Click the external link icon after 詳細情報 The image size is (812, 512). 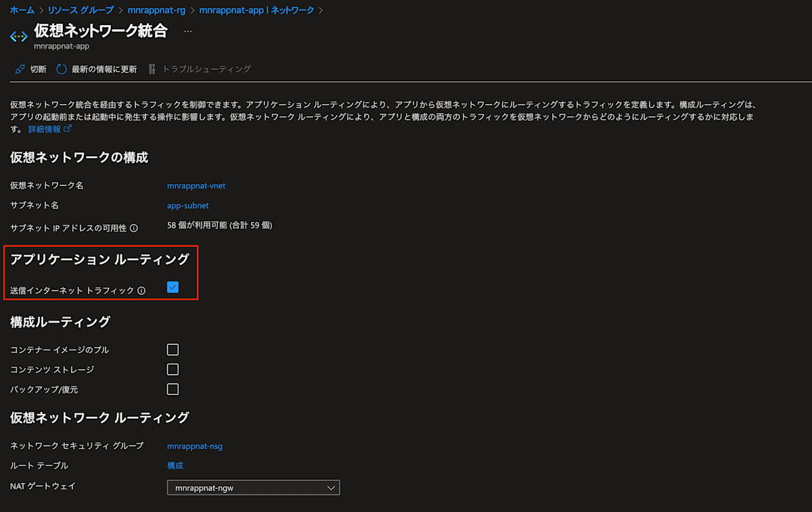tap(67, 128)
